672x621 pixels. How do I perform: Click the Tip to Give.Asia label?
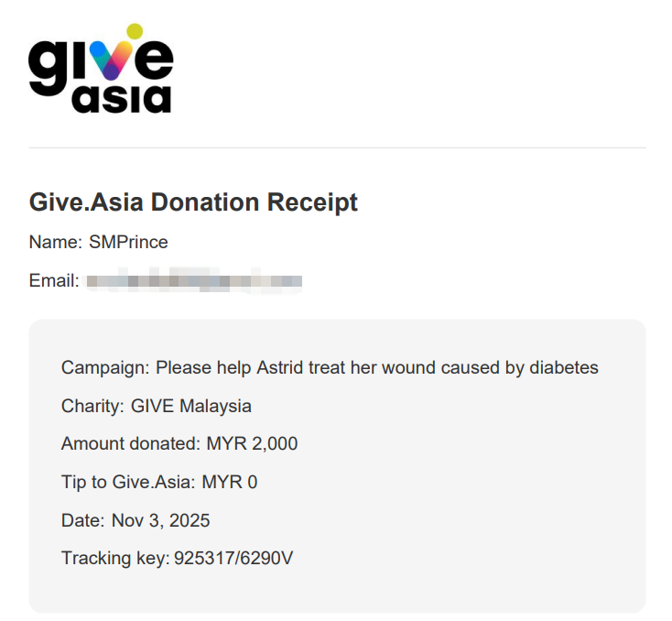(x=128, y=482)
